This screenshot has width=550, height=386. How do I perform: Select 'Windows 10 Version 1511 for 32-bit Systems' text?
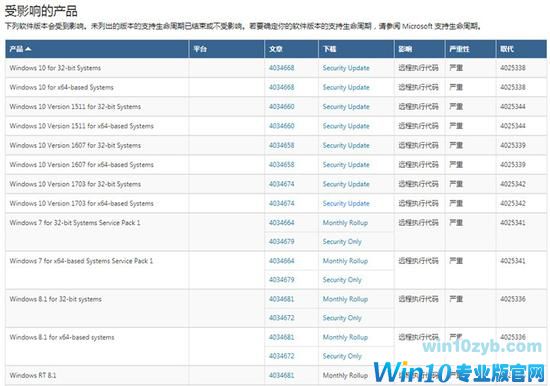pyautogui.click(x=75, y=107)
